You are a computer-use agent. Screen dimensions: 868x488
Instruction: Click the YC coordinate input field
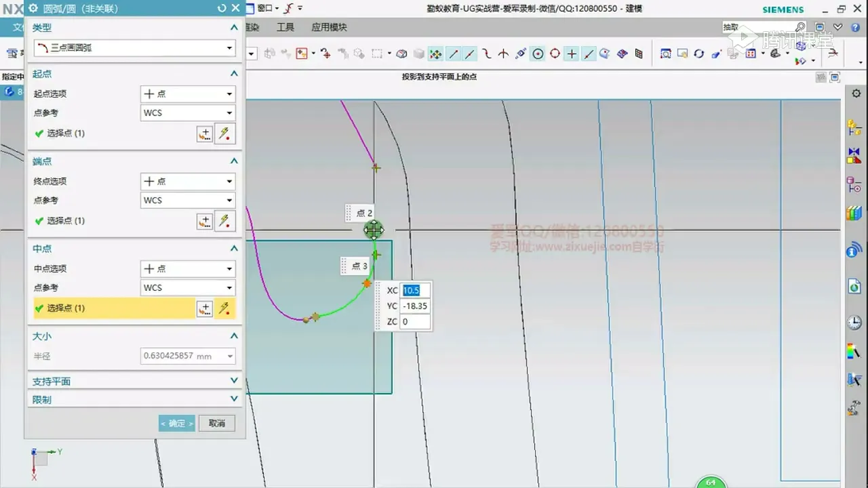[415, 306]
